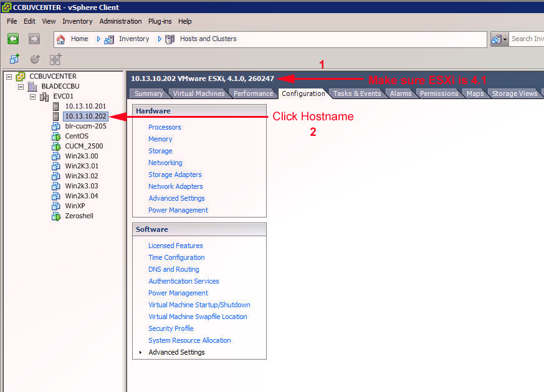Click the VM icon for blr-cucm-205
The width and height of the screenshot is (544, 392).
(x=56, y=127)
